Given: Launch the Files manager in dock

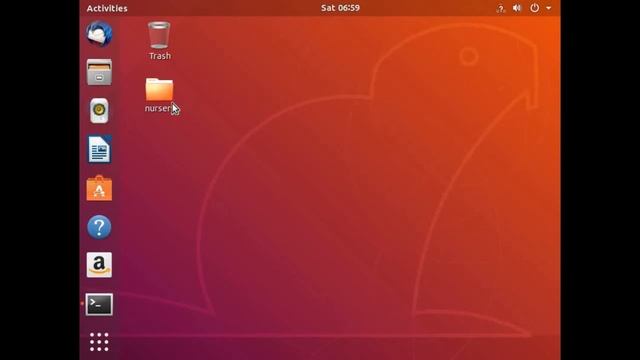Looking at the screenshot, I should click(x=99, y=72).
